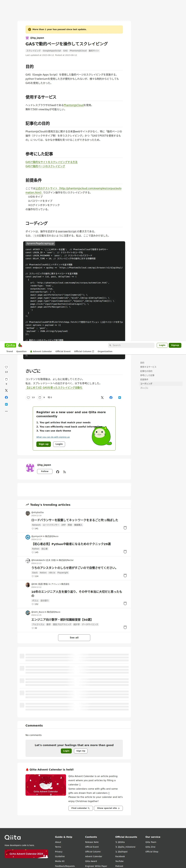
Task: Like the article with the sidebar heart icon
Action: coord(6,367)
